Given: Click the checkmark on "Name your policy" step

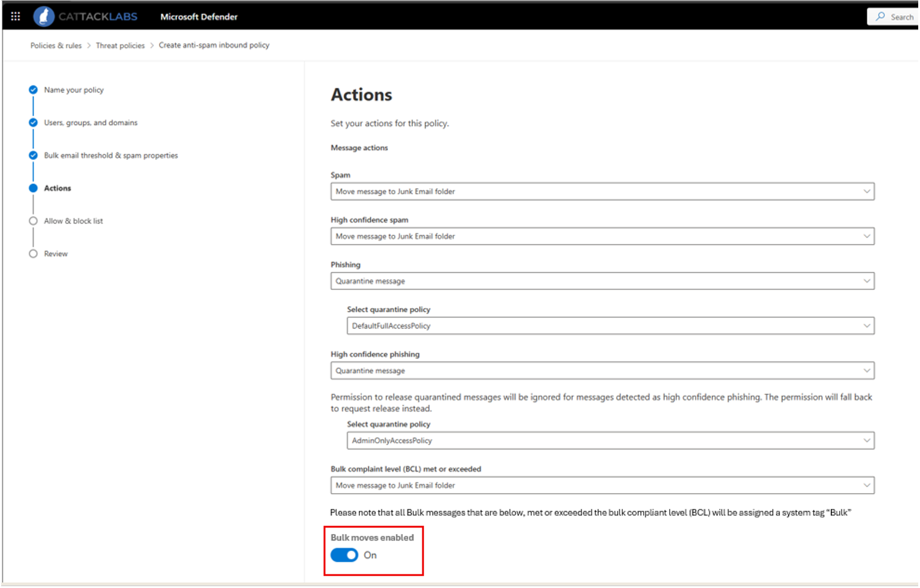Looking at the screenshot, I should coord(33,90).
